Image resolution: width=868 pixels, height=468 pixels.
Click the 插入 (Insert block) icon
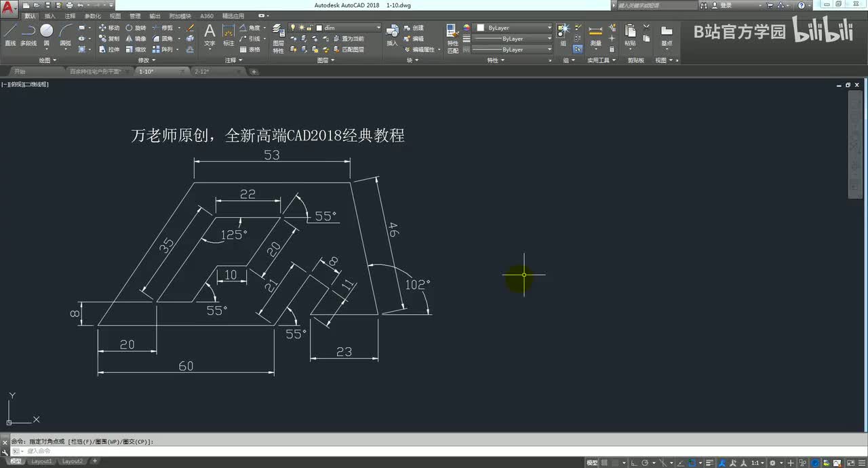(x=392, y=35)
